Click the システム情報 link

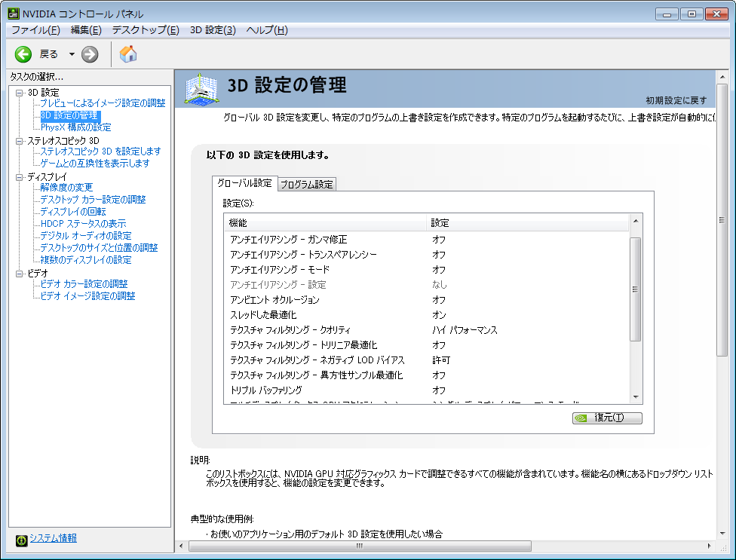click(x=53, y=538)
